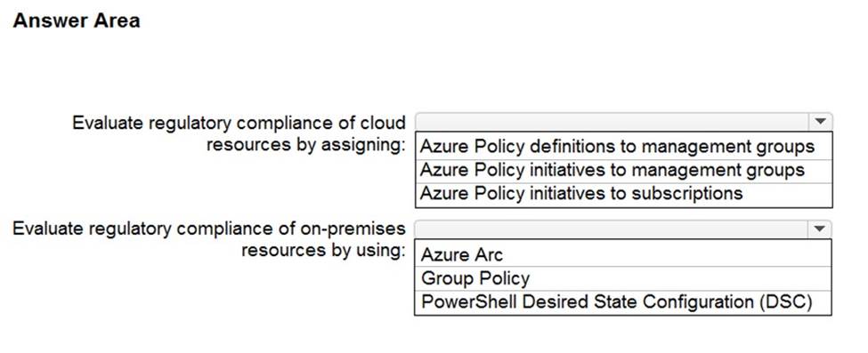The height and width of the screenshot is (353, 868).
Task: Pick PowerShell Desired State Configuration (DSC)
Action: coord(623,302)
